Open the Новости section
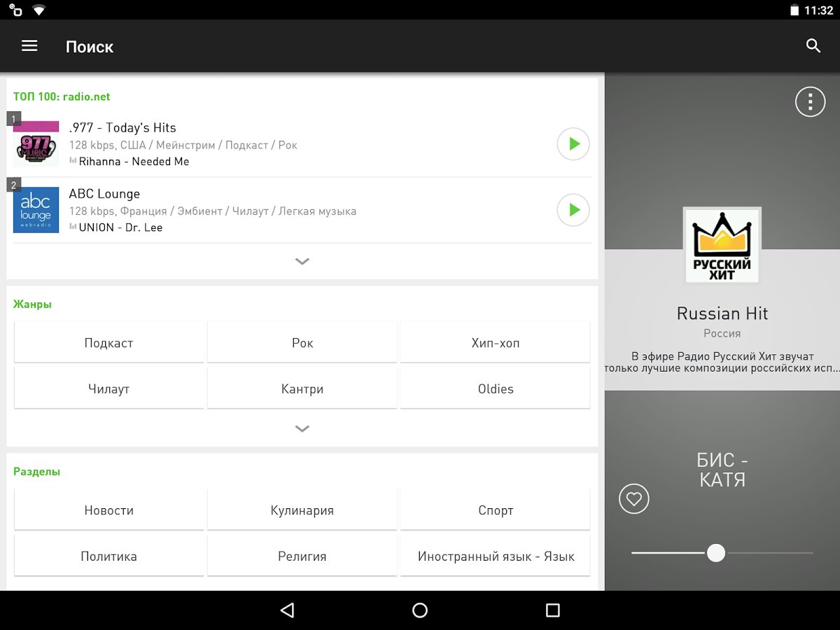Screen dimensions: 840x630 point(108,510)
